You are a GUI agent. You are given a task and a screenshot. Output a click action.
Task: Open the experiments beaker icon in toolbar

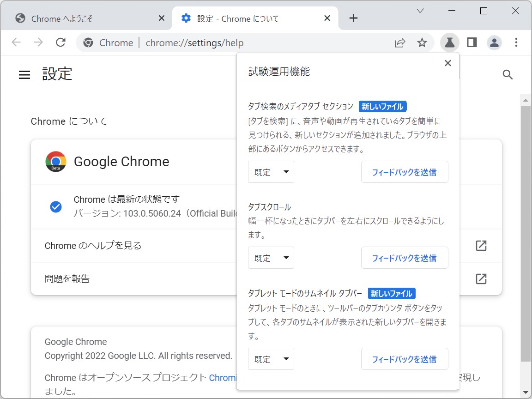click(449, 42)
